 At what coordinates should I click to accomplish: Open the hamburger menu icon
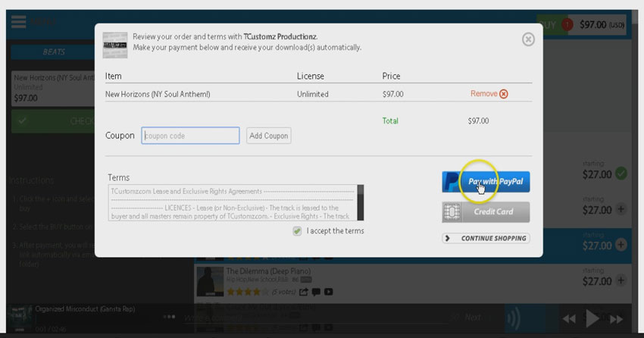(x=18, y=22)
